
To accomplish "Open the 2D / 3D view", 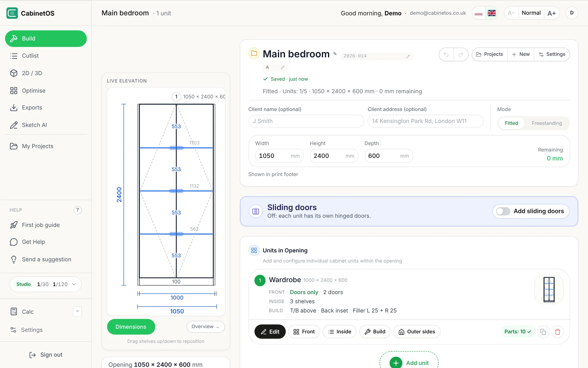I will (46, 73).
